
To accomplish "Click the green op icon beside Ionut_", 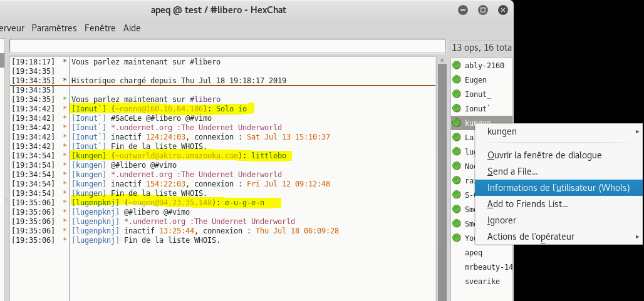I will 456,94.
